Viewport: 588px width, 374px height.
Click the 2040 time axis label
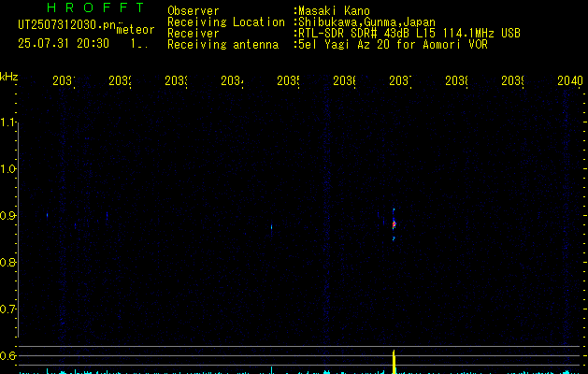click(570, 80)
